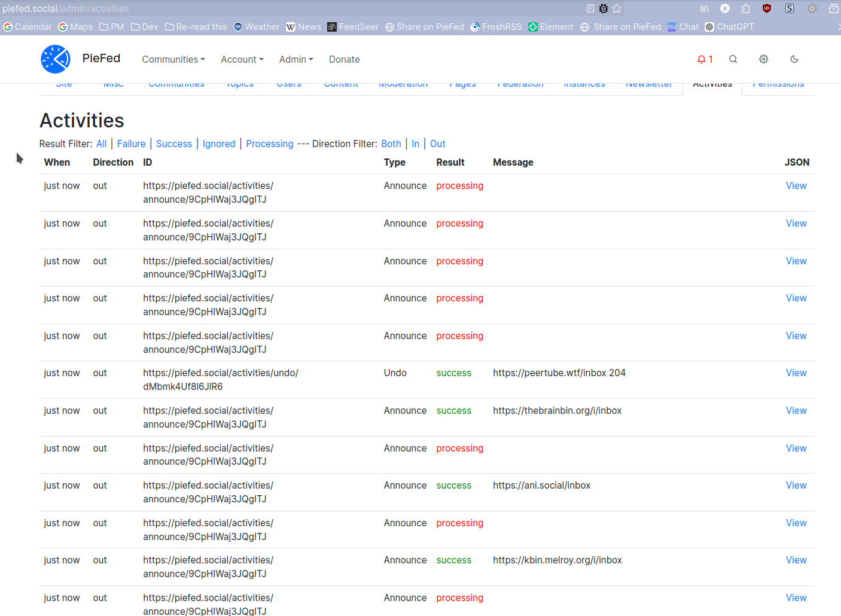
Task: Open uBlock Origin extension icon
Action: click(x=767, y=8)
